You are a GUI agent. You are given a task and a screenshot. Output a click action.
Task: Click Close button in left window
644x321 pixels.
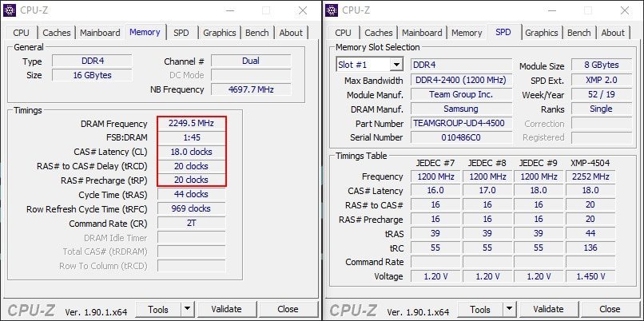tap(288, 309)
